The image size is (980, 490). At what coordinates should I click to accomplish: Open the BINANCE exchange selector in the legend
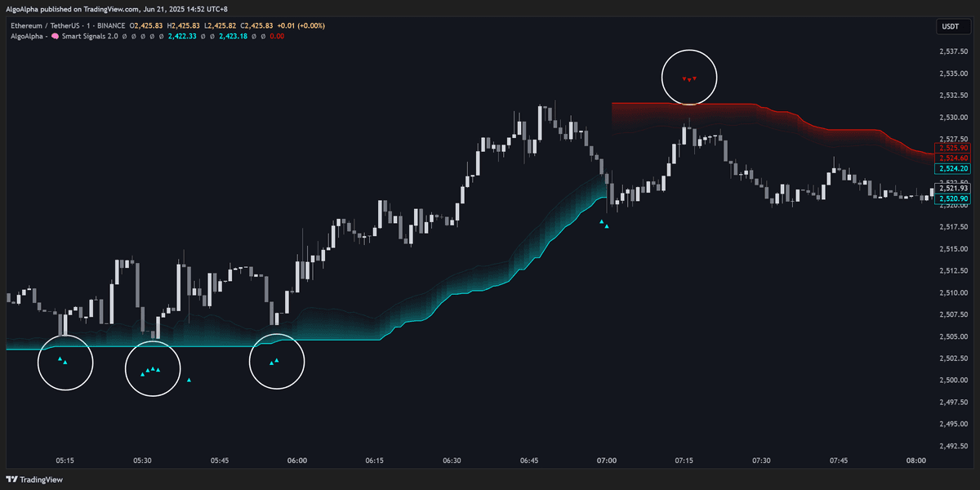pos(111,25)
